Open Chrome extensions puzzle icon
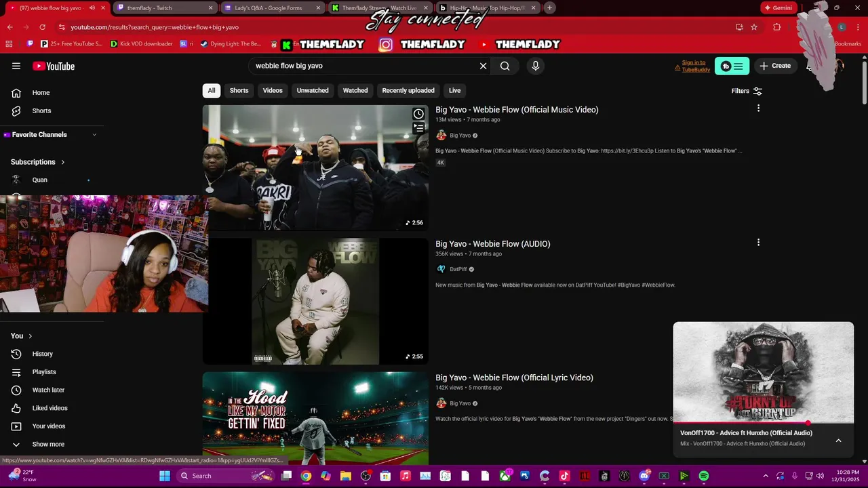 777,27
